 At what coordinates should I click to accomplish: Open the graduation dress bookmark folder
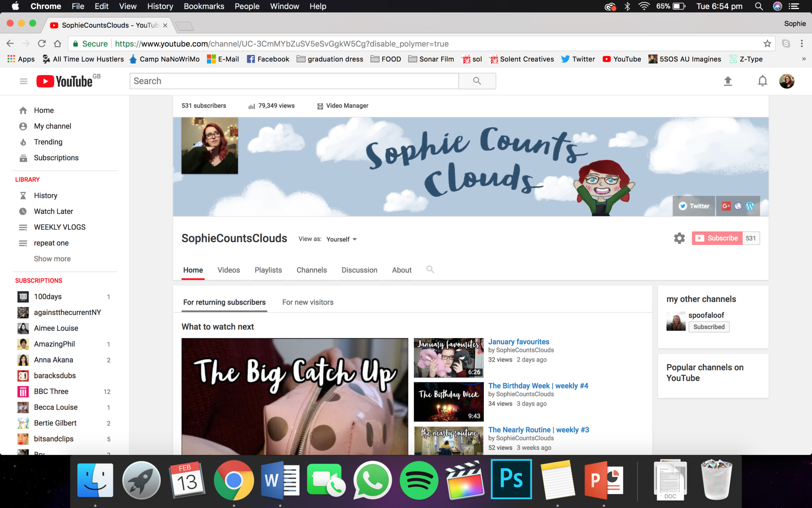(330, 59)
